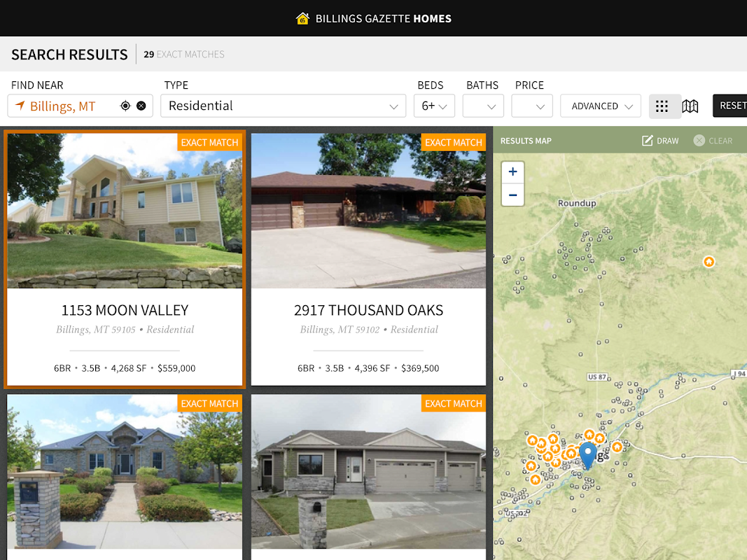Open the Baths dropdown
Screen dimensions: 747x560
(483, 106)
